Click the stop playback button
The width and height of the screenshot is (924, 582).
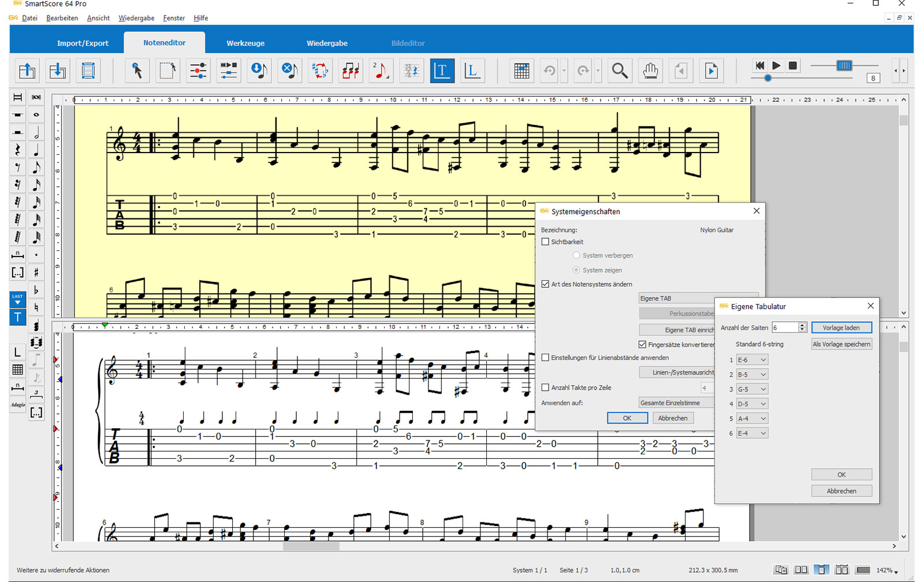tap(793, 66)
